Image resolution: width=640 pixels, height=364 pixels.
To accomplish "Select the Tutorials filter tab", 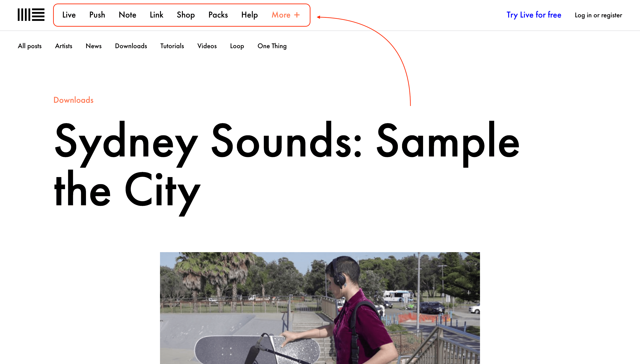I will 172,46.
